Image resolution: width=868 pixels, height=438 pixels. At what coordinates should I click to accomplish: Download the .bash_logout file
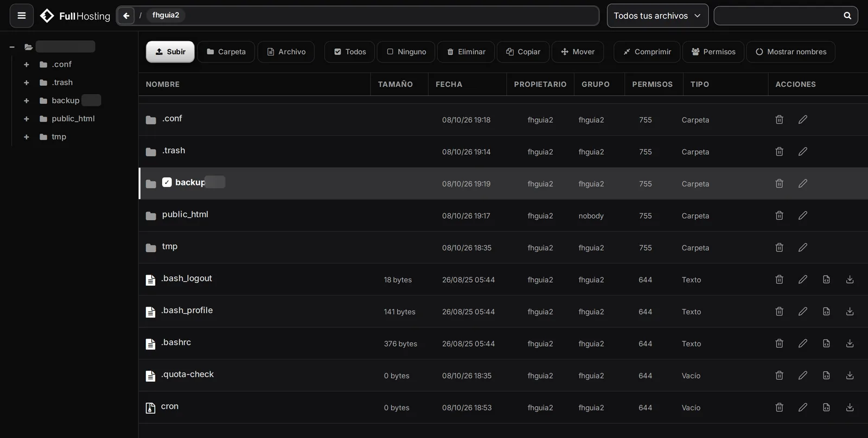coord(850,280)
